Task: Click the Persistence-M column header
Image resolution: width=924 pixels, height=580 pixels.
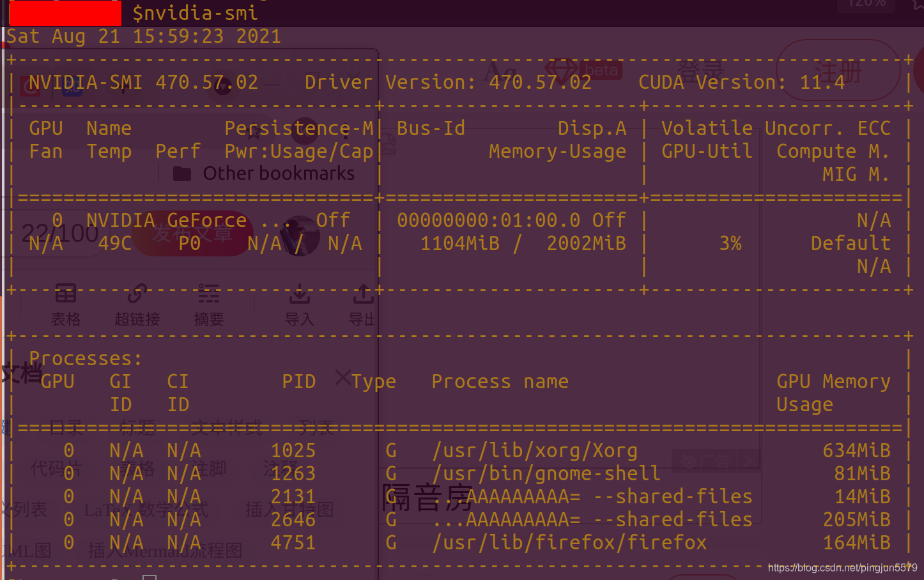Action: pos(299,129)
